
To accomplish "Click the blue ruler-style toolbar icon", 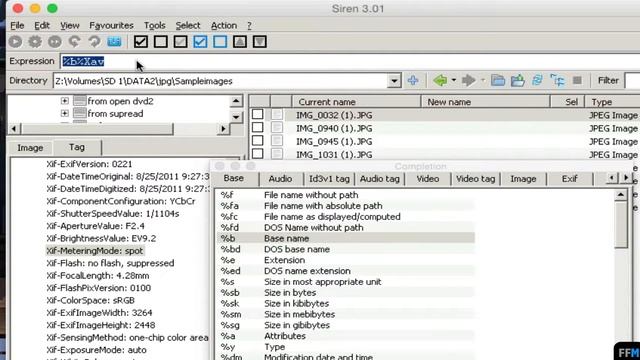I will (x=114, y=42).
